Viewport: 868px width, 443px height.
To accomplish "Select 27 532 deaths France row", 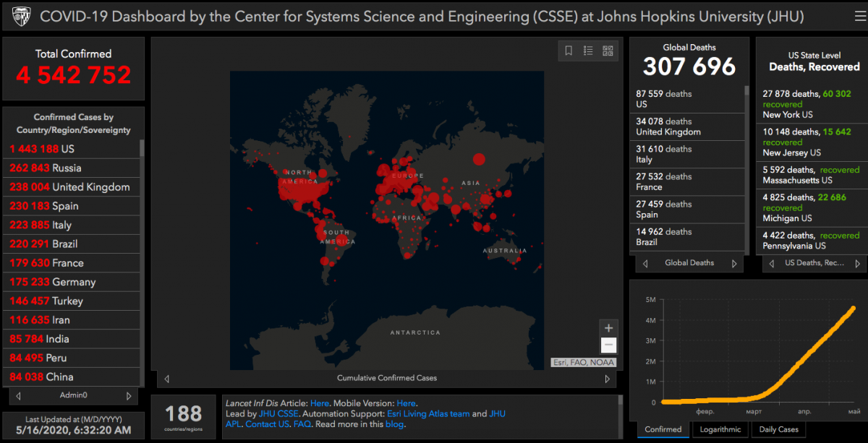I will coord(687,181).
